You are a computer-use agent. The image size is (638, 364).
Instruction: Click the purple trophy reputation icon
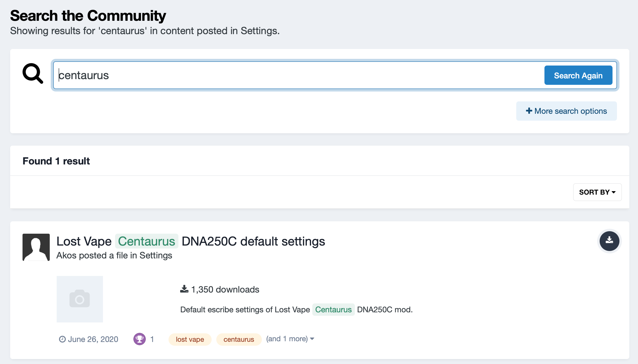point(139,339)
